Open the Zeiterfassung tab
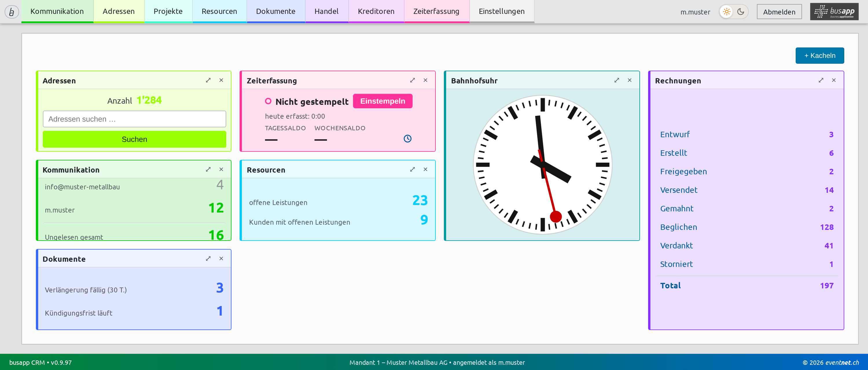This screenshot has height=370, width=868. (x=436, y=12)
